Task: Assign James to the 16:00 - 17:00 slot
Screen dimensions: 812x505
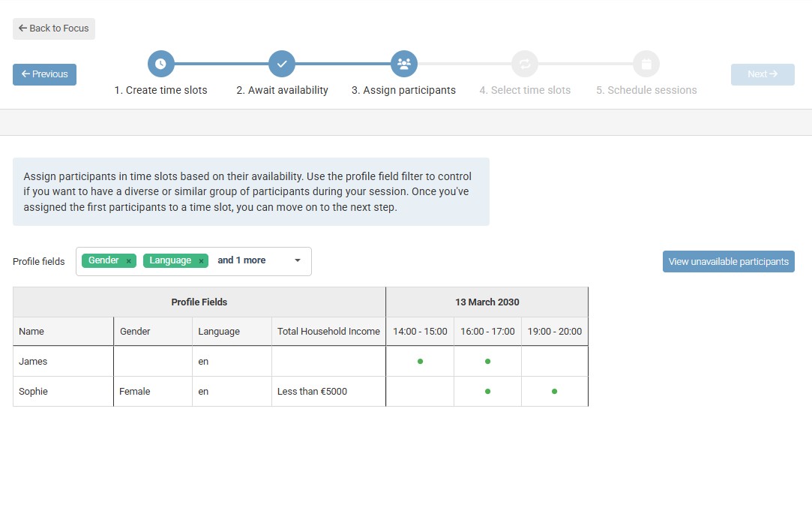Action: pyautogui.click(x=487, y=362)
